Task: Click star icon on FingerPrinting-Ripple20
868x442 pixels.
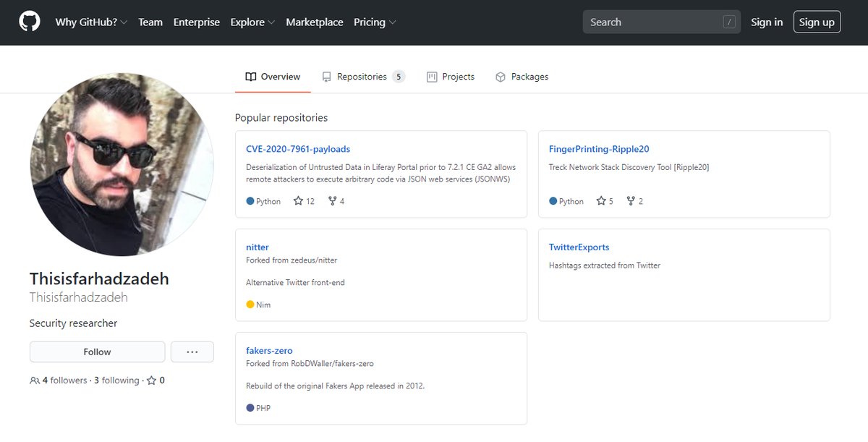Action: [x=601, y=201]
